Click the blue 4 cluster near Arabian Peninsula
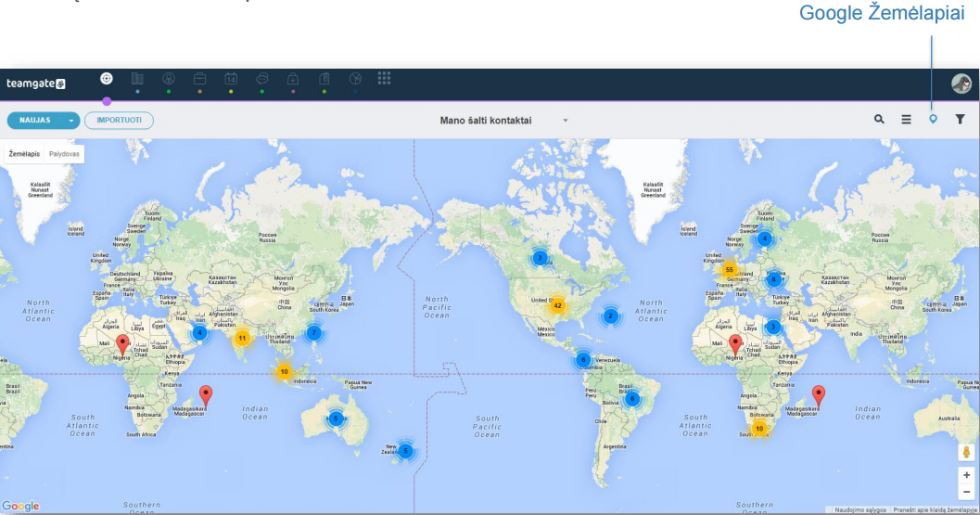The height and width of the screenshot is (515, 980). coord(199,332)
